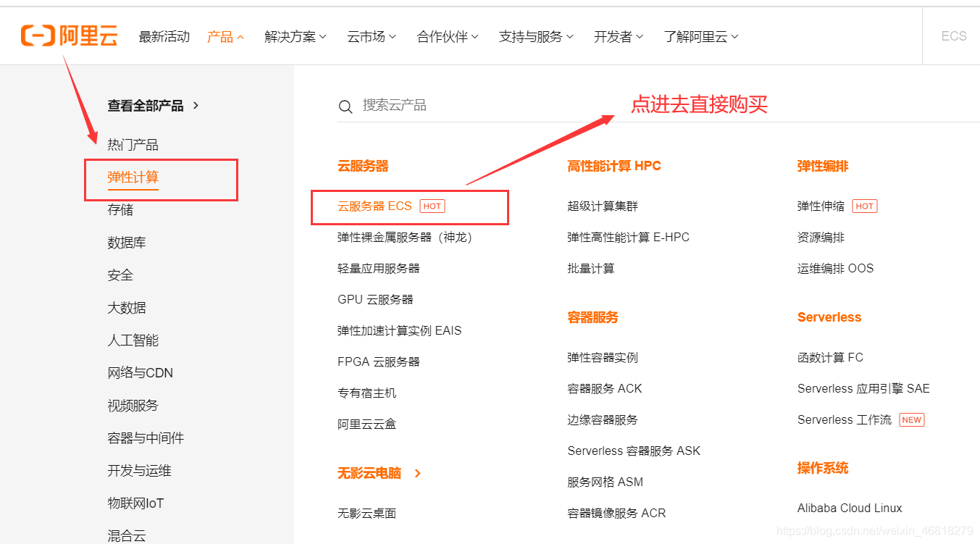
Task: Open 弹性伸缩 link
Action: click(x=821, y=206)
